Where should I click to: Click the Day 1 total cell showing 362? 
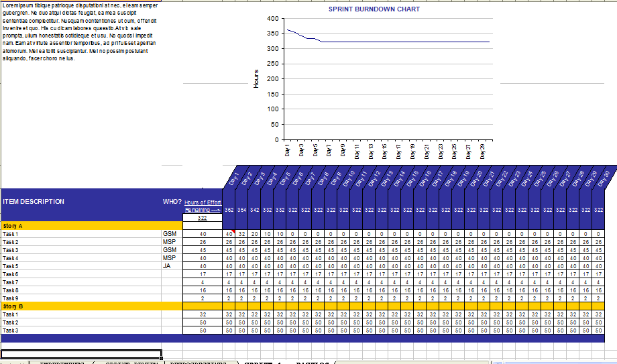(229, 210)
